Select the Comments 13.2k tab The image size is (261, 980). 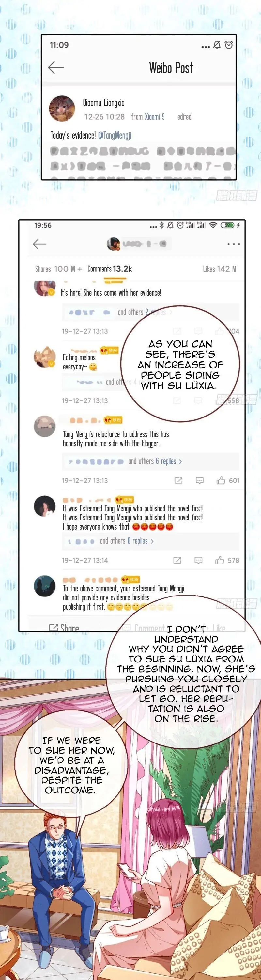109,269
